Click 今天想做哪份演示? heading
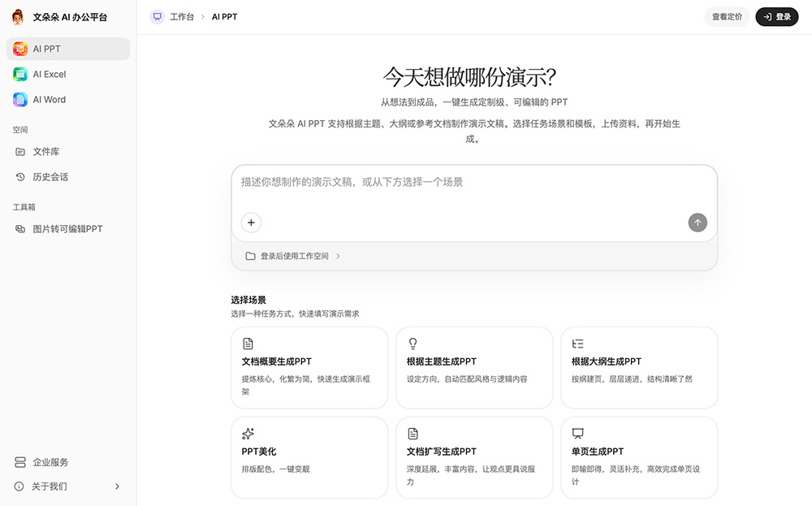This screenshot has height=506, width=812. coord(469,77)
